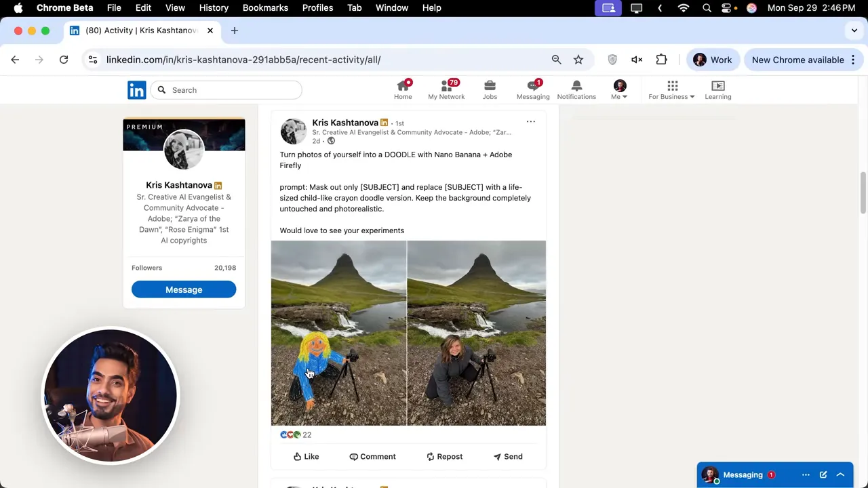This screenshot has height=488, width=868.
Task: Like Kris Kashtanova's doodle post
Action: (x=306, y=457)
